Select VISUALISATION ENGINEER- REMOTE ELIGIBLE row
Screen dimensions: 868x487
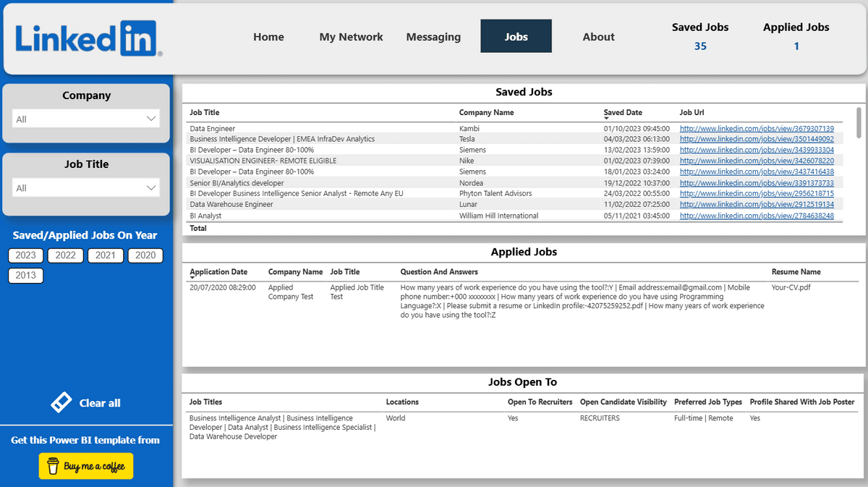pos(516,161)
